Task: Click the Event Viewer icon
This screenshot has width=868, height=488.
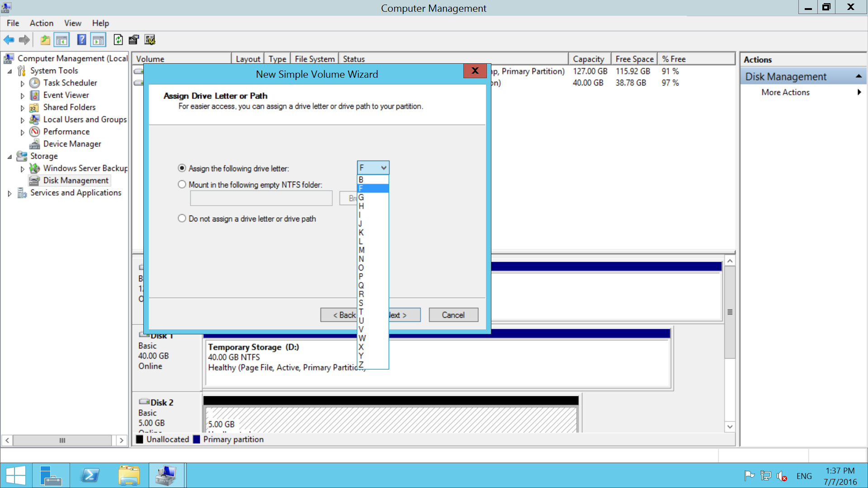Action: [34, 95]
